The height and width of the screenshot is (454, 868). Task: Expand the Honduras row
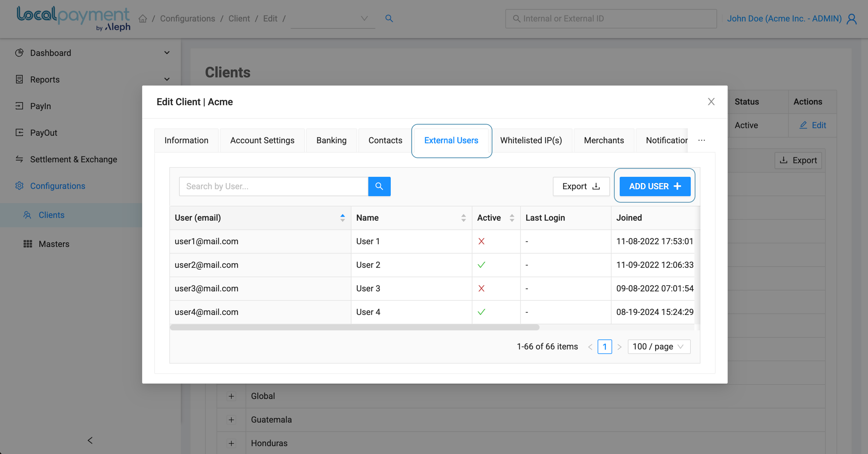(231, 443)
